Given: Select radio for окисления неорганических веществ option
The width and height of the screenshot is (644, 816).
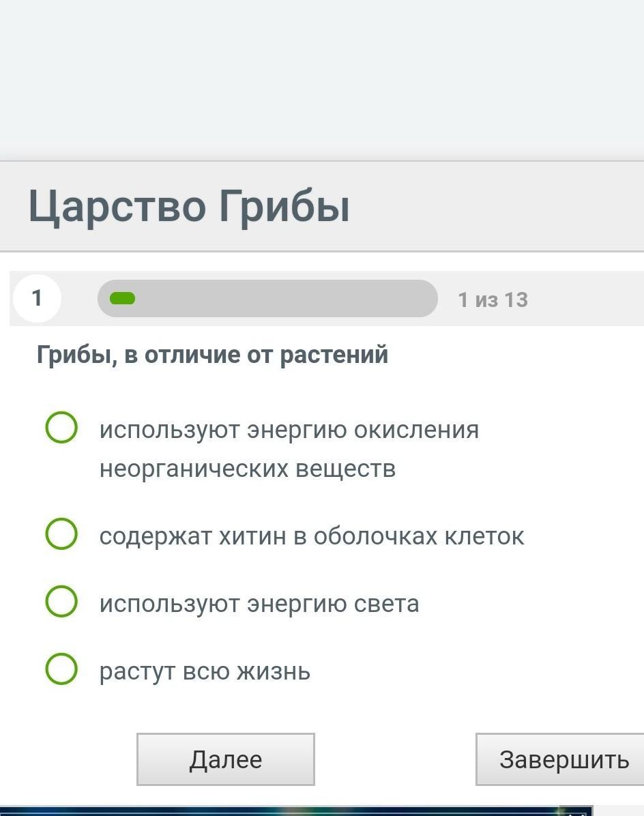Looking at the screenshot, I should tap(61, 427).
